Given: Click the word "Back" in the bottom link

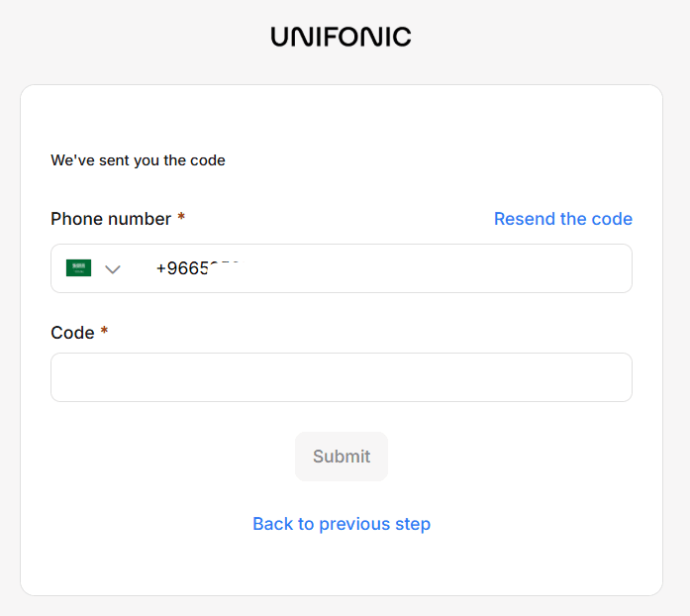Looking at the screenshot, I should pyautogui.click(x=273, y=524).
